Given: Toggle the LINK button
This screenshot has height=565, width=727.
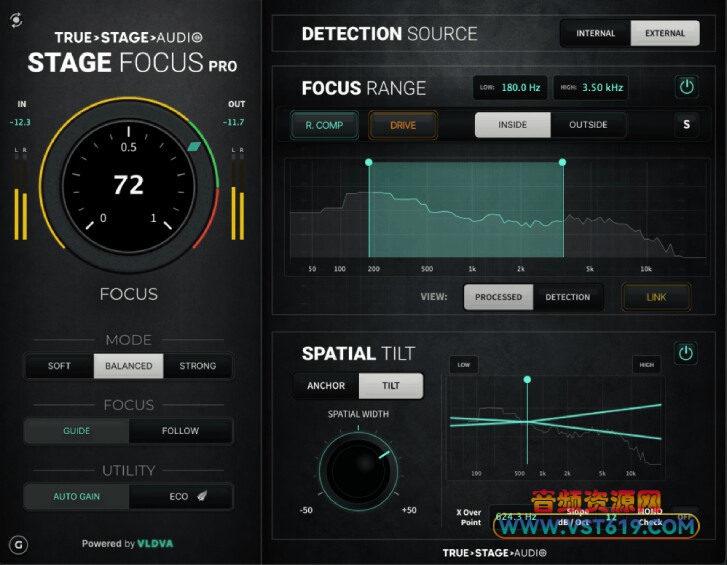Looking at the screenshot, I should [656, 297].
